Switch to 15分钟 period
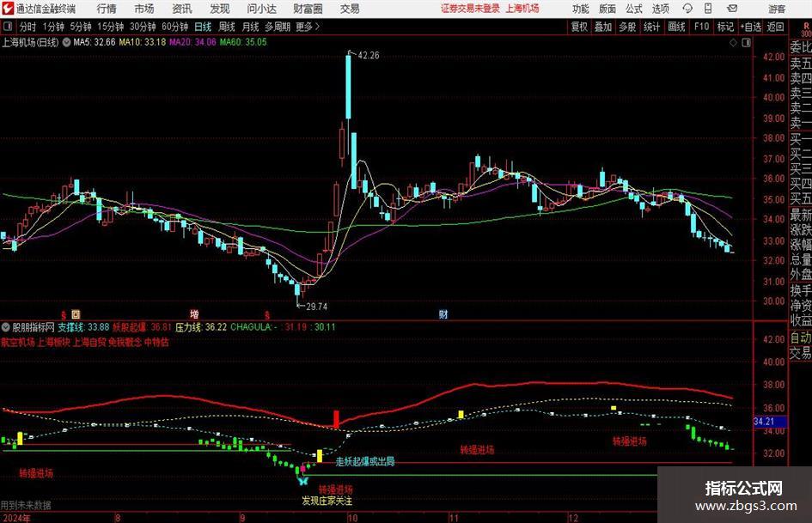The height and width of the screenshot is (523, 812). (x=111, y=27)
